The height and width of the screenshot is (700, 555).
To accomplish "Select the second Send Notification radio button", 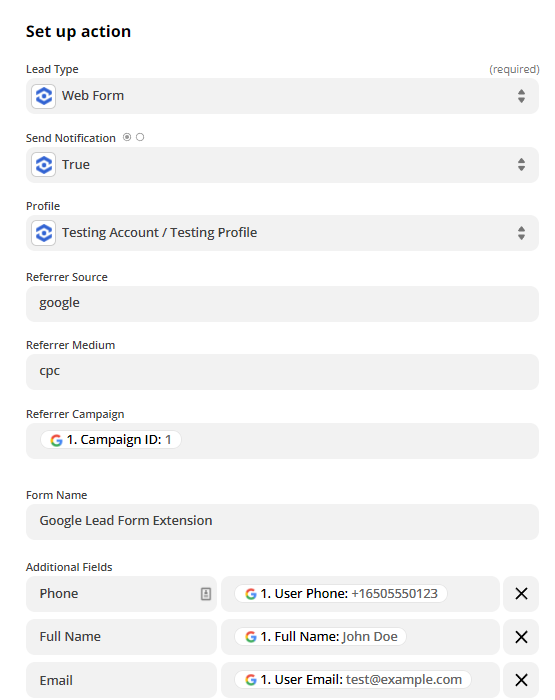I will point(140,137).
